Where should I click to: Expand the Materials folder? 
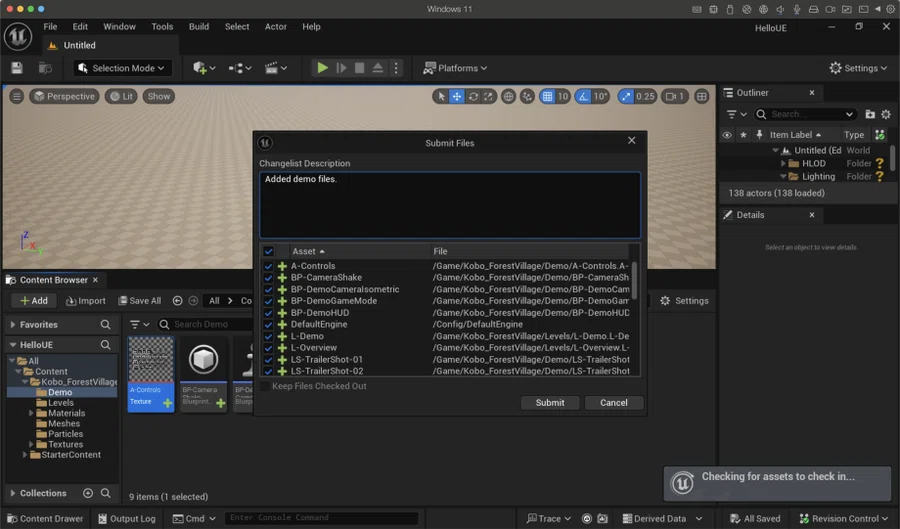point(31,413)
